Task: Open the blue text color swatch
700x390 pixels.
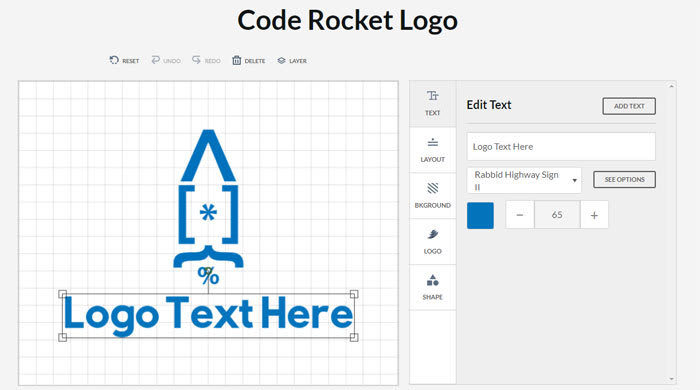Action: [x=480, y=215]
